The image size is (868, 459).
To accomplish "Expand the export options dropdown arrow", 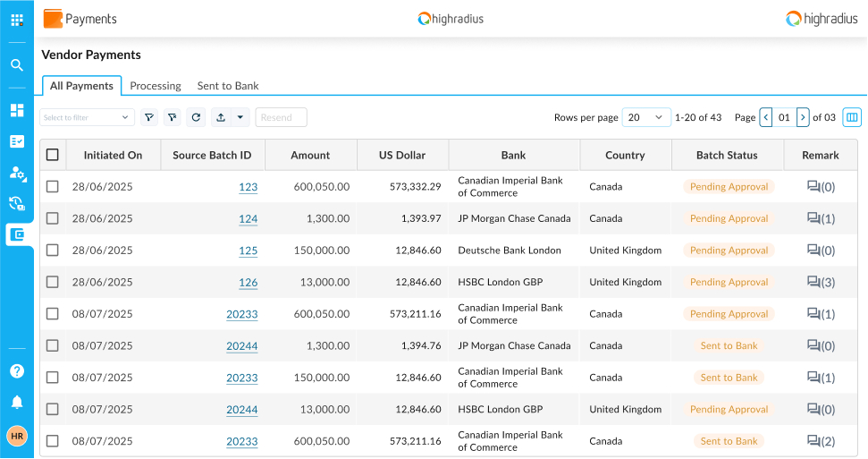I will point(240,117).
